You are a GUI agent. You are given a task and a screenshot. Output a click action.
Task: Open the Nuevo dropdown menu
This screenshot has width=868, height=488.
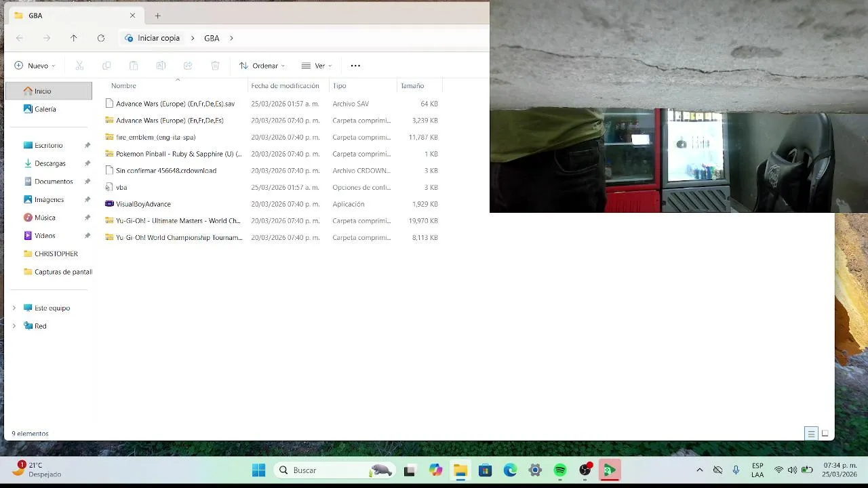pos(35,66)
